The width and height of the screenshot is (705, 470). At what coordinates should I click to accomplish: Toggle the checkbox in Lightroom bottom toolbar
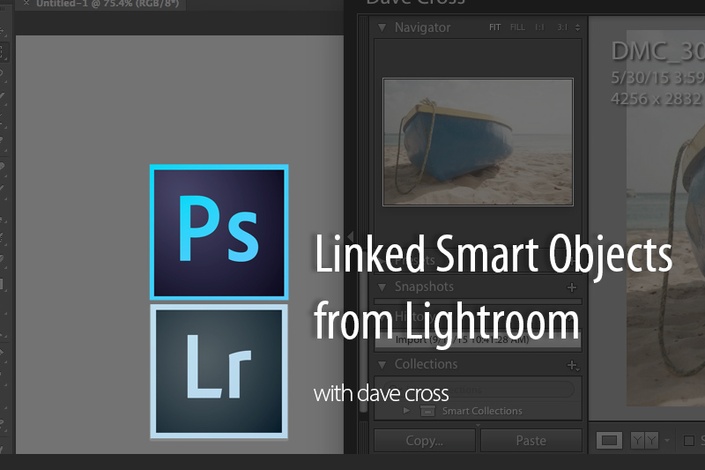[689, 441]
